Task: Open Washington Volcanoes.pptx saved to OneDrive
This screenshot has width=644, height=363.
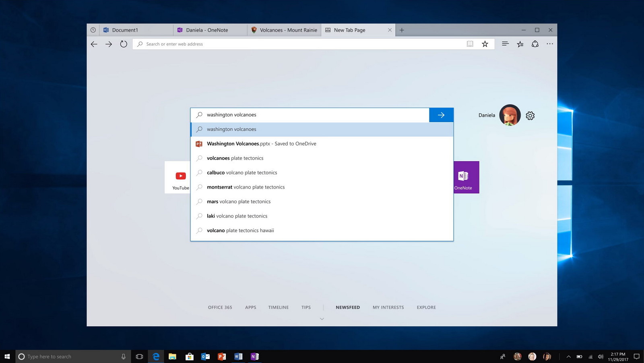Action: click(261, 143)
